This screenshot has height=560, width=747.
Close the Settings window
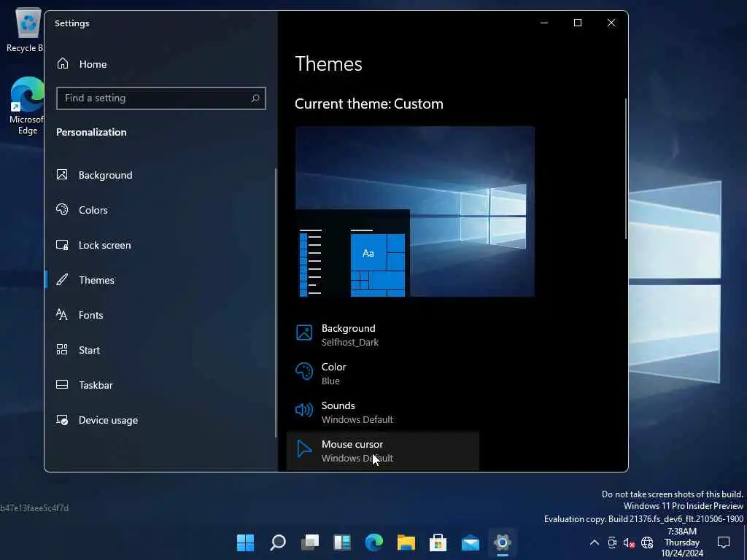tap(611, 23)
